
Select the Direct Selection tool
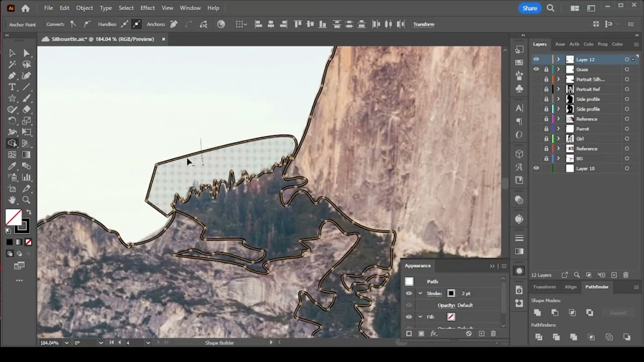pyautogui.click(x=26, y=53)
